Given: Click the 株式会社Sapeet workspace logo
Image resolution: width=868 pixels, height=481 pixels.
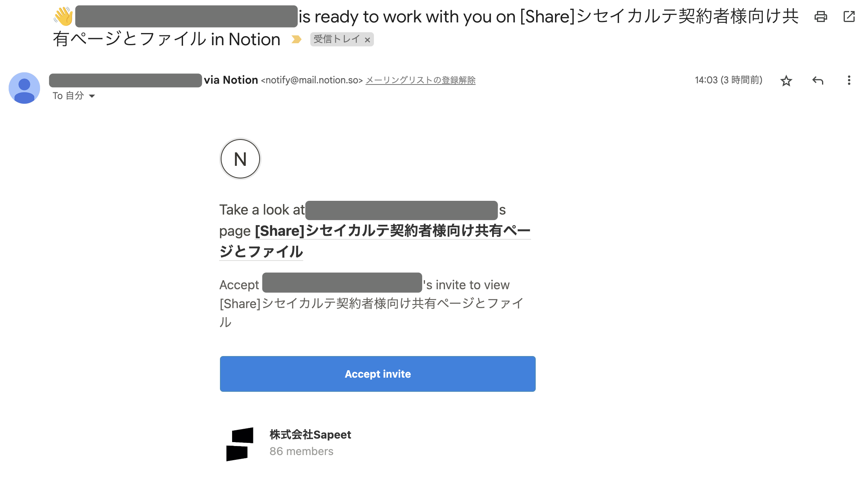Looking at the screenshot, I should 240,444.
